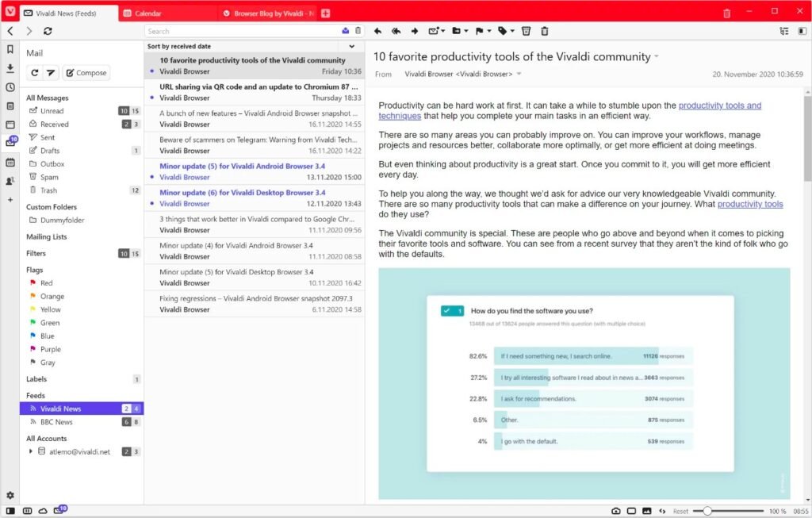Open page actions icon in status bar

[x=662, y=511]
